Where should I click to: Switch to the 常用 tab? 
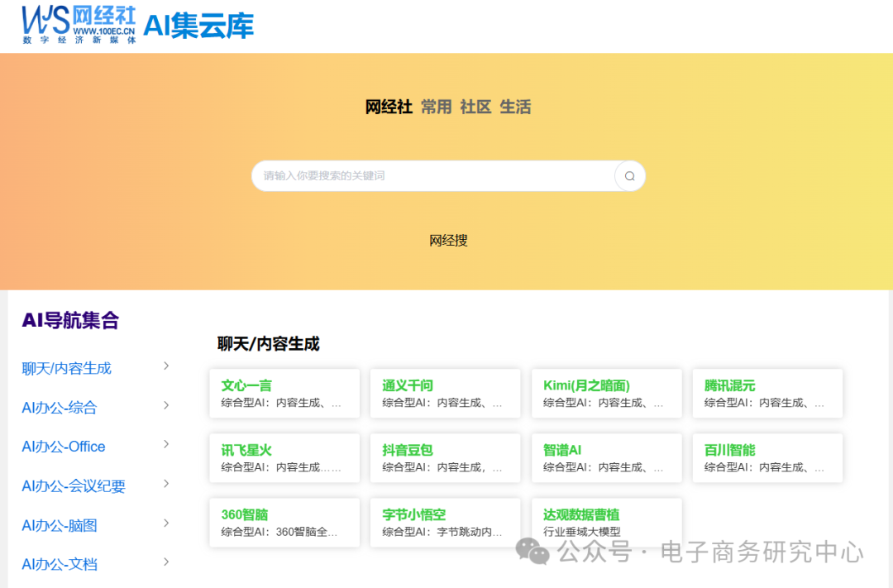[436, 108]
